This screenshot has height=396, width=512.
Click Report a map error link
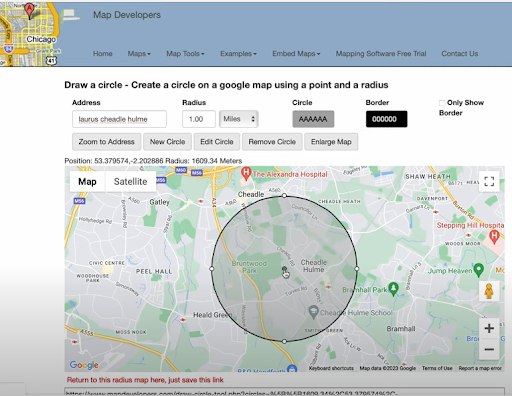[x=480, y=368]
